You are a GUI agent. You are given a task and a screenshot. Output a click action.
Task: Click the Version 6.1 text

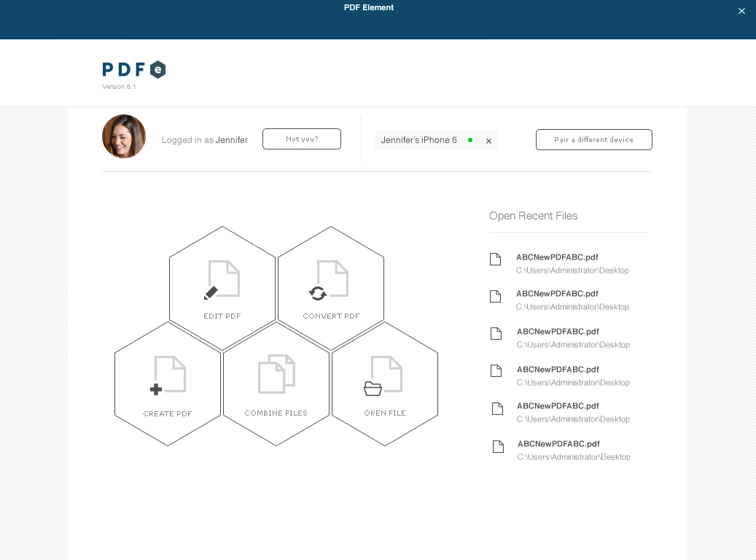pyautogui.click(x=119, y=87)
